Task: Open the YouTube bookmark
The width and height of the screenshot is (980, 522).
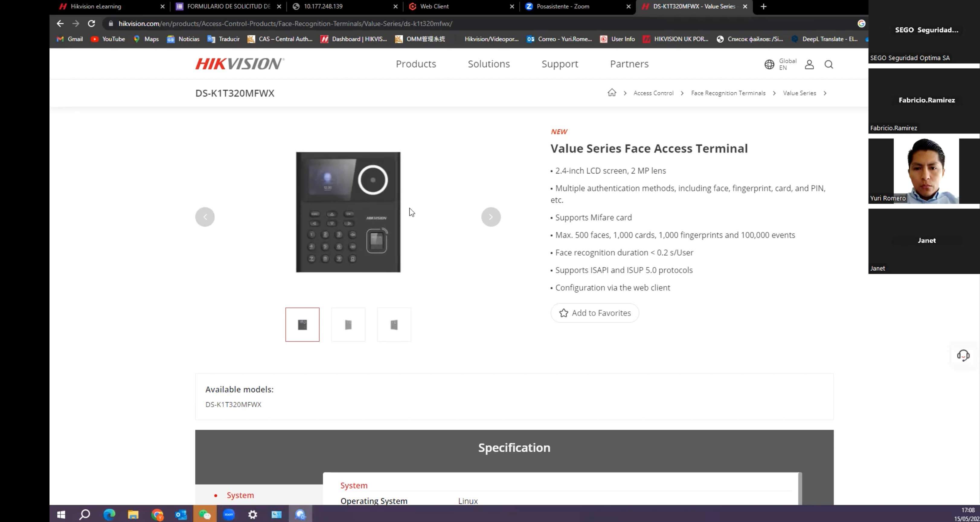Action: click(x=108, y=39)
